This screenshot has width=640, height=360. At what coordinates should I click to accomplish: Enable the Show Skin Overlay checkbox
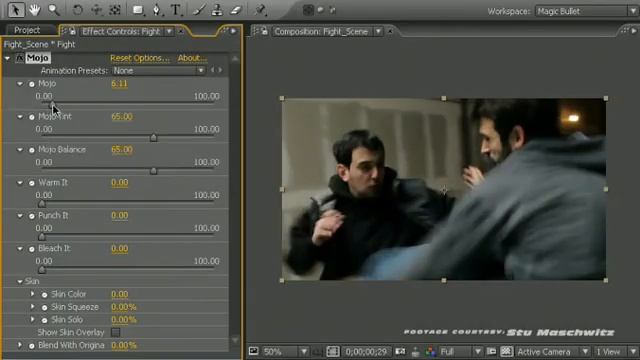coord(116,332)
